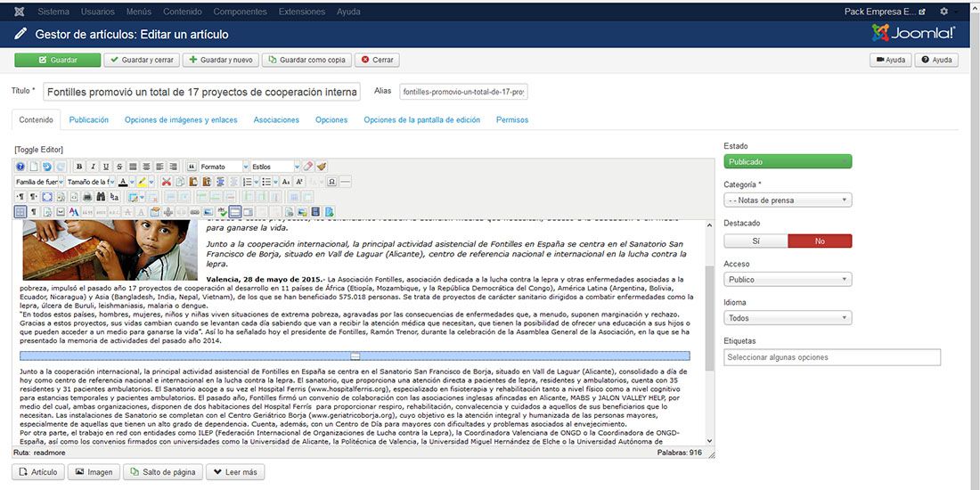Image resolution: width=980 pixels, height=490 pixels.
Task: Insert a horizontal rule
Action: pos(346,182)
